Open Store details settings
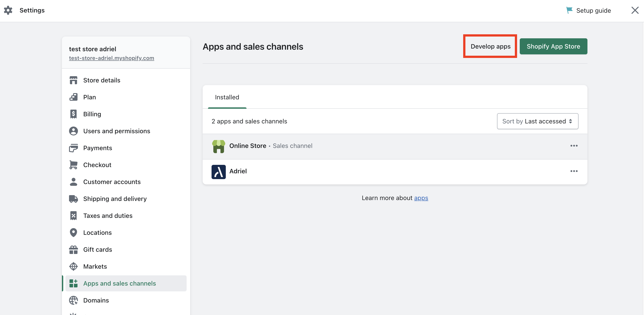Image resolution: width=644 pixels, height=315 pixels. [126, 80]
